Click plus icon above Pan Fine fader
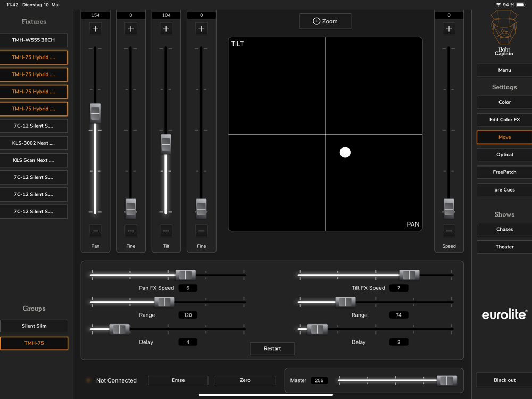The image size is (532, 399). (131, 29)
